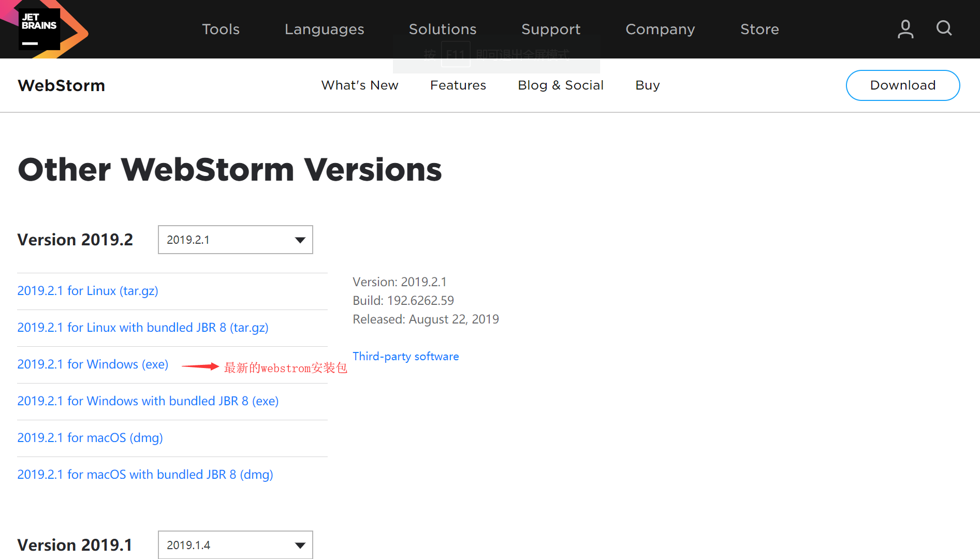Open the Third-party software link
This screenshot has width=980, height=559.
[x=406, y=356]
